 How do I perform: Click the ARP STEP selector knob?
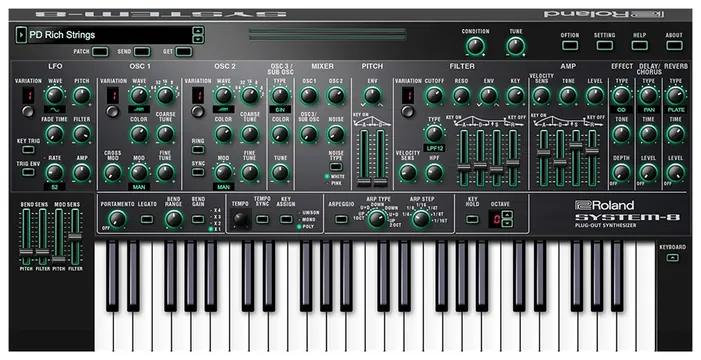(x=421, y=219)
